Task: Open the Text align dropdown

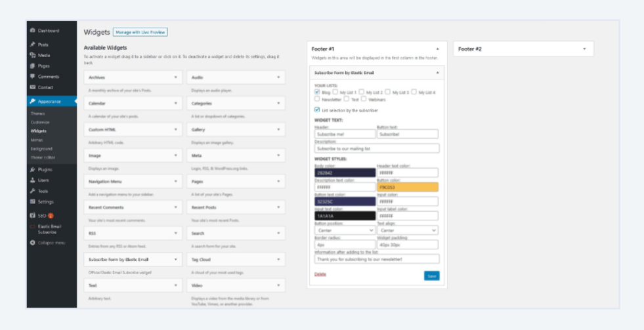Action: click(408, 230)
